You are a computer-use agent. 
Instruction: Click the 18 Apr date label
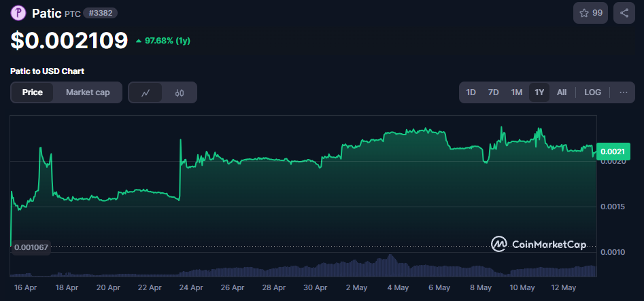click(x=67, y=288)
